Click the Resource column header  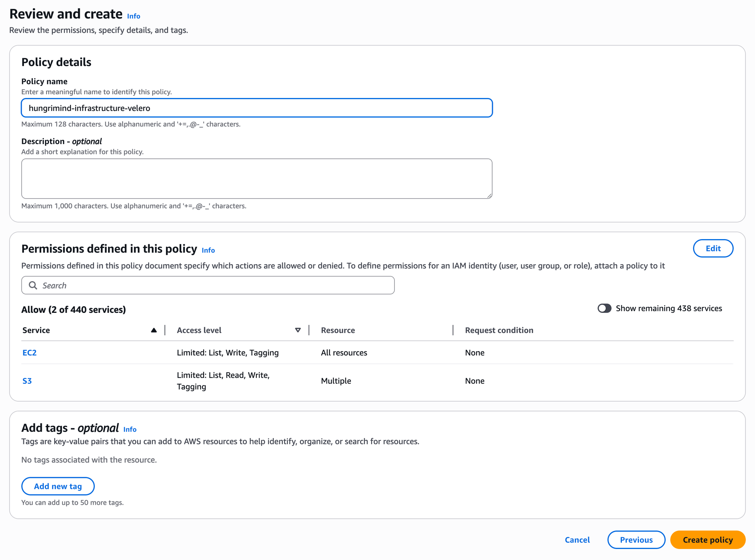[x=338, y=330]
